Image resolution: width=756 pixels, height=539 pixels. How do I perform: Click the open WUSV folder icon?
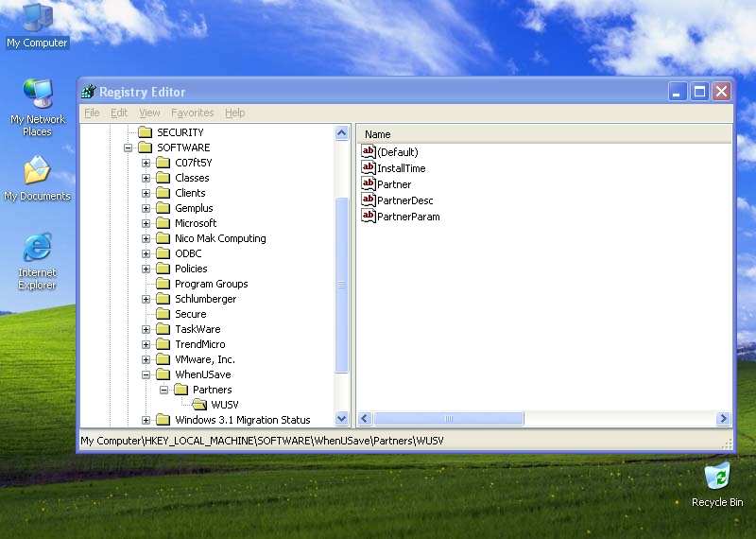coord(199,405)
